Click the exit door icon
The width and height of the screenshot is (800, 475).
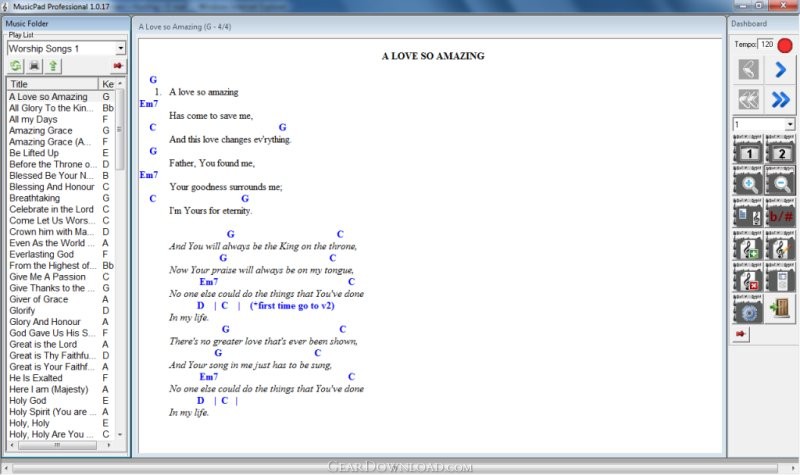[x=780, y=309]
